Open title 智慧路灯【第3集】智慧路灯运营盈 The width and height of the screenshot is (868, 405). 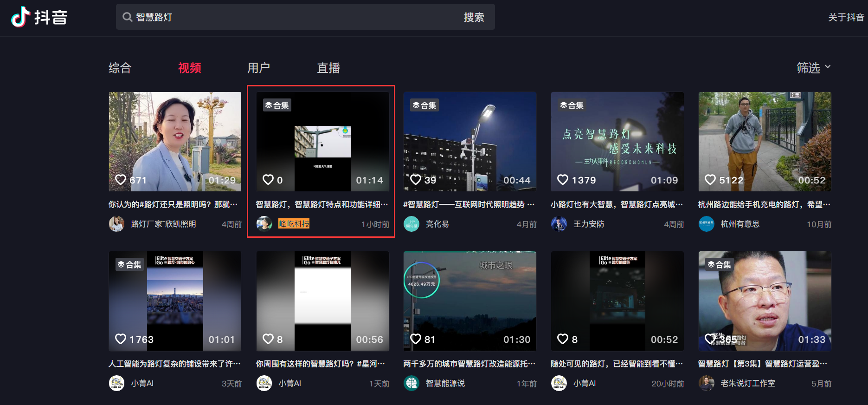tap(763, 364)
